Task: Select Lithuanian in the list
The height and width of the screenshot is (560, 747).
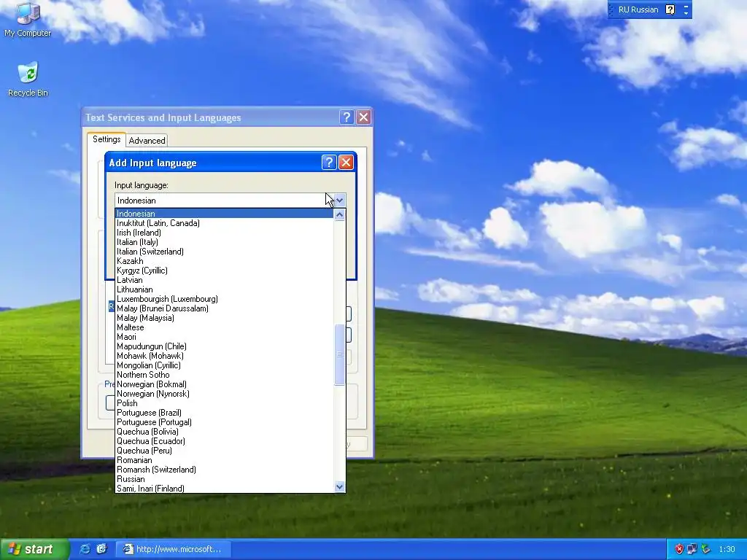Action: click(225, 289)
